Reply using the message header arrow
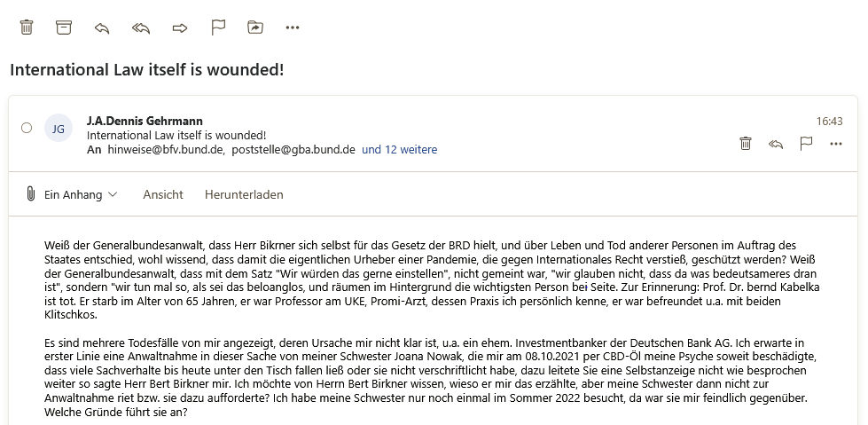 click(x=776, y=143)
